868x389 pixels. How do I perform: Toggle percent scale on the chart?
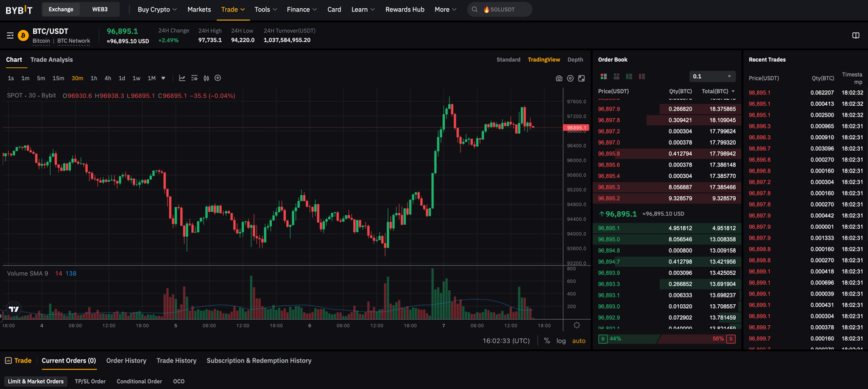[x=547, y=341]
